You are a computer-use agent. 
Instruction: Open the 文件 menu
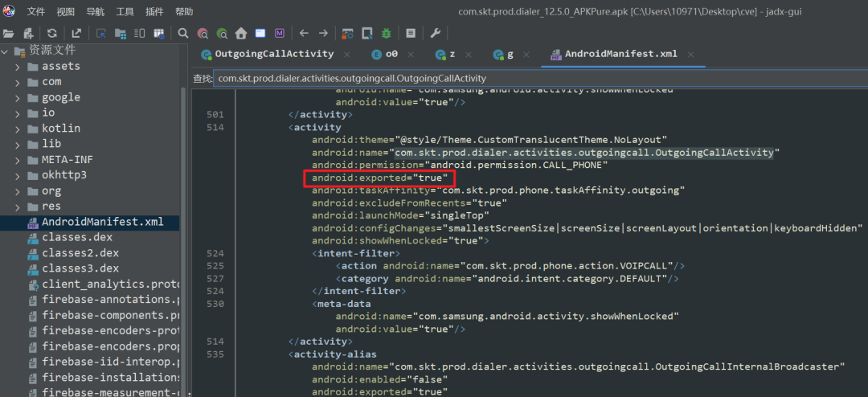click(x=36, y=11)
